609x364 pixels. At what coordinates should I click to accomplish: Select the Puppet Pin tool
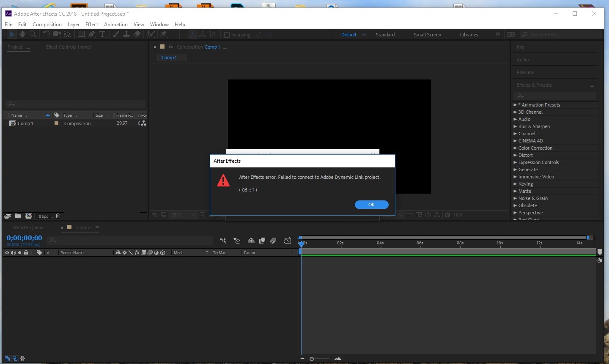pyautogui.click(x=164, y=34)
